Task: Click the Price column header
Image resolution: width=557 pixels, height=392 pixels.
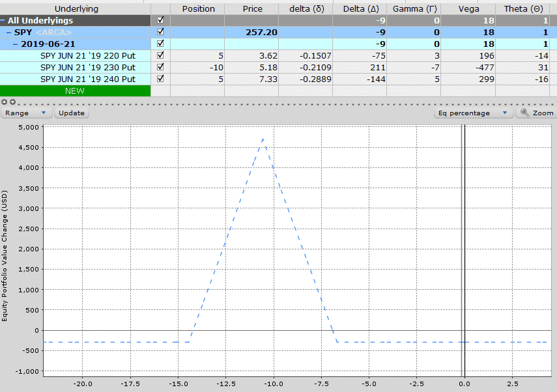Action: tap(252, 9)
